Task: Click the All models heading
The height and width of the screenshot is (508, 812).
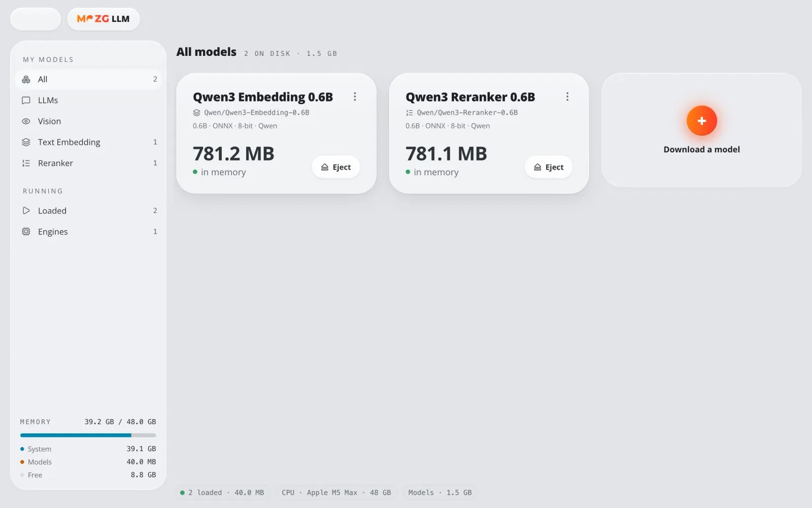Action: click(x=206, y=52)
